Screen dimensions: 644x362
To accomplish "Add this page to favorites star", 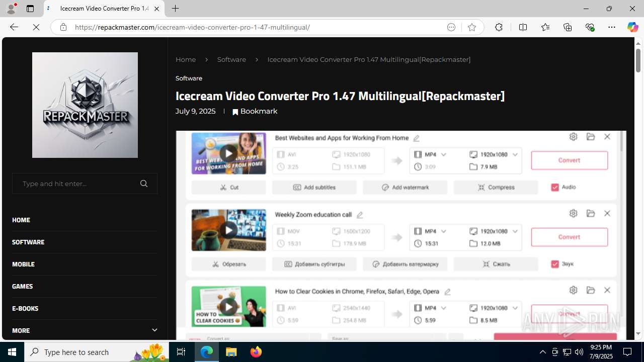I will point(471,27).
